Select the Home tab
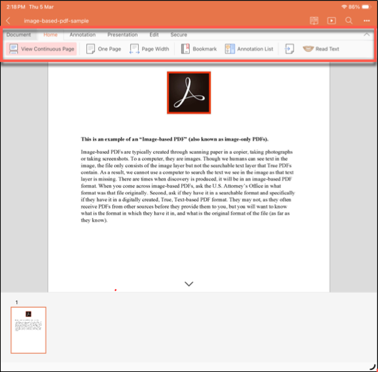 [x=50, y=35]
